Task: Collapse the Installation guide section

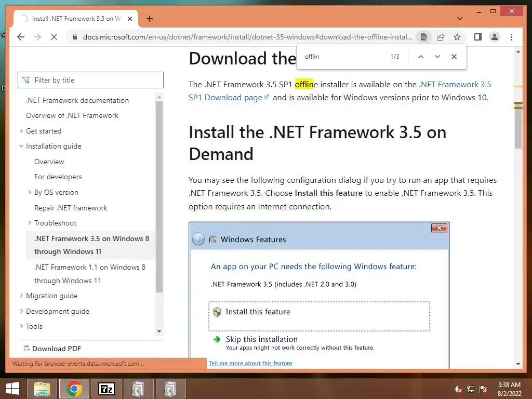Action: click(x=21, y=146)
